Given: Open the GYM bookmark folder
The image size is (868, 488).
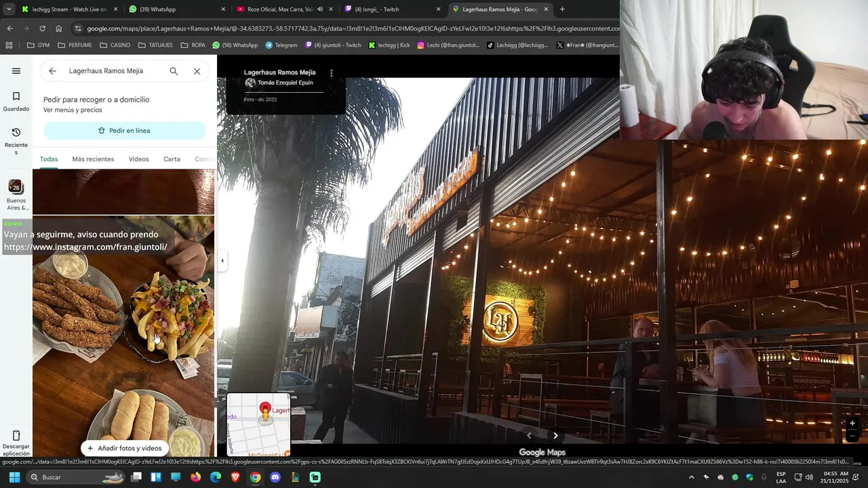Looking at the screenshot, I should click(38, 45).
